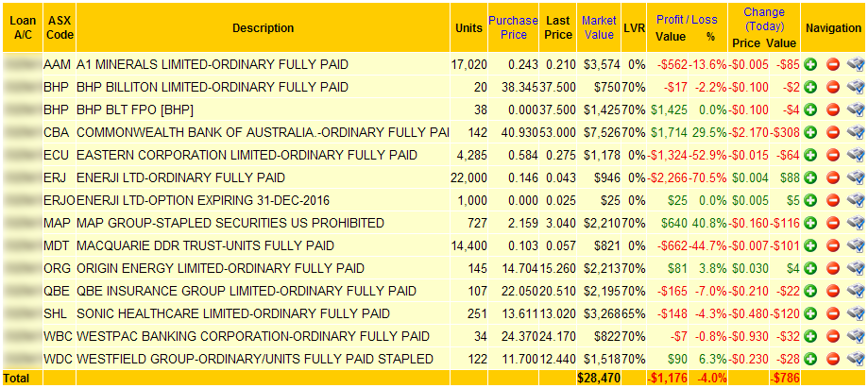Screen dimensions: 868x388
Task: Click the -$786 total change value
Action: [784, 378]
